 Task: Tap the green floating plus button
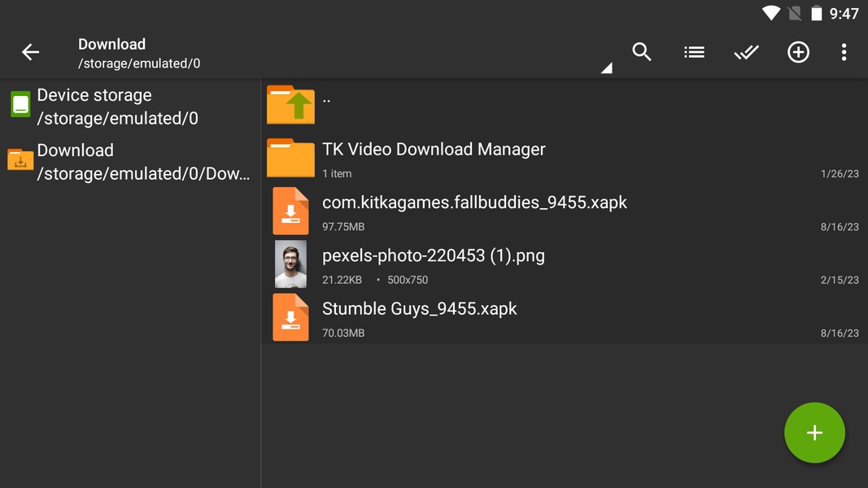814,433
